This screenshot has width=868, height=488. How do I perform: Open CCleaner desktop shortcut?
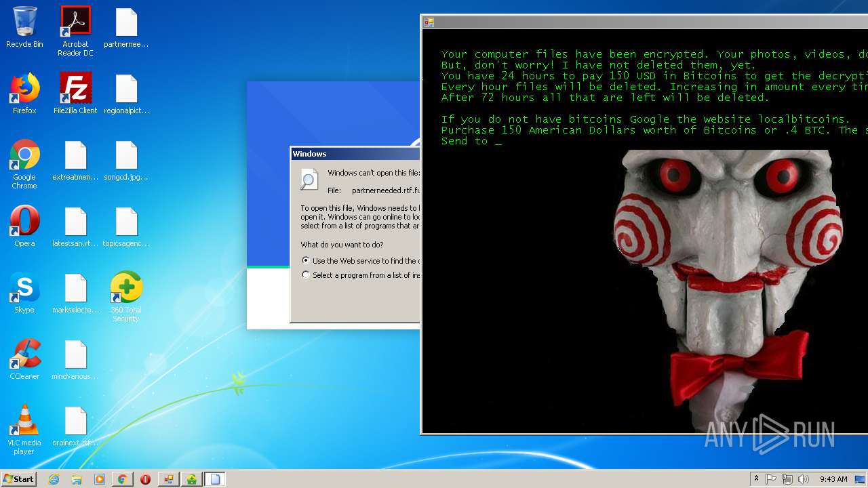coord(24,360)
